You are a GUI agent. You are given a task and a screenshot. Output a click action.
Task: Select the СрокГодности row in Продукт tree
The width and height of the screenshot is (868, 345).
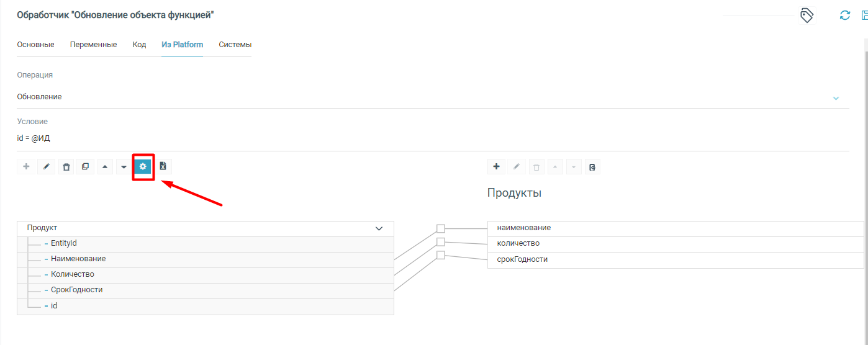coord(77,290)
